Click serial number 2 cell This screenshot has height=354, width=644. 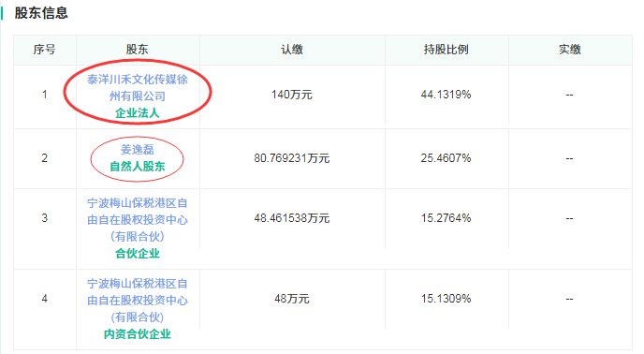click(x=44, y=158)
